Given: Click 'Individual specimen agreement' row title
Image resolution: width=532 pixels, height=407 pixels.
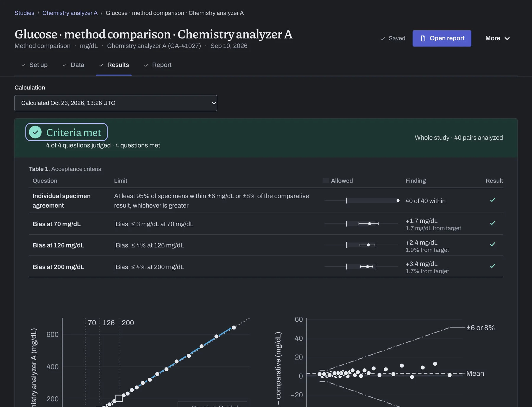Looking at the screenshot, I should [61, 201].
